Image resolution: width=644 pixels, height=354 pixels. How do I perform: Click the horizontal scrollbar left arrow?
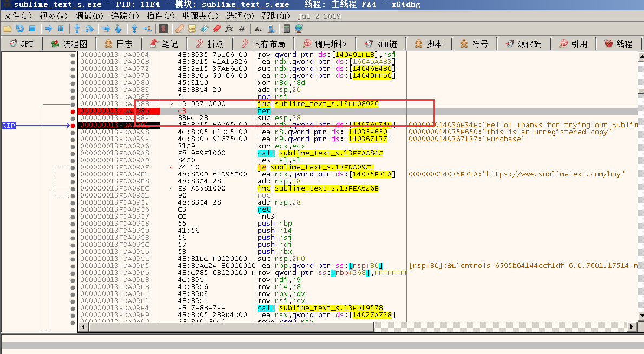pos(83,326)
